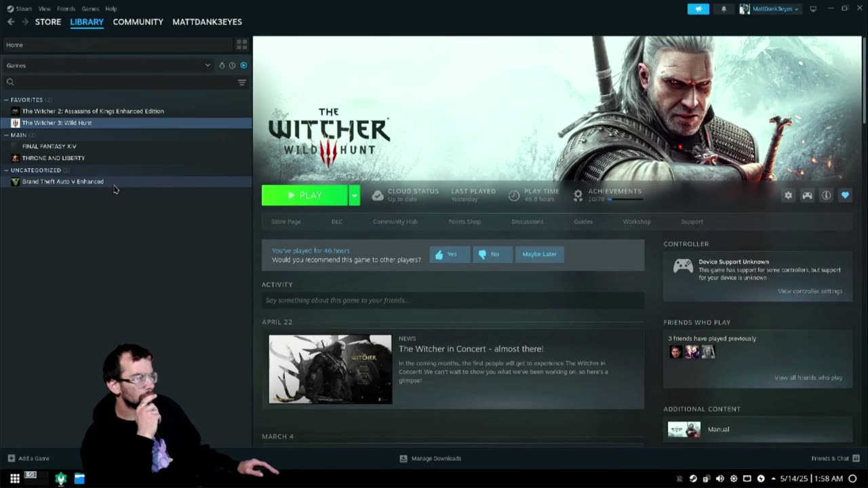Click No thumbs-down recommendation button
Viewport: 868px width, 488px height.
coord(492,254)
